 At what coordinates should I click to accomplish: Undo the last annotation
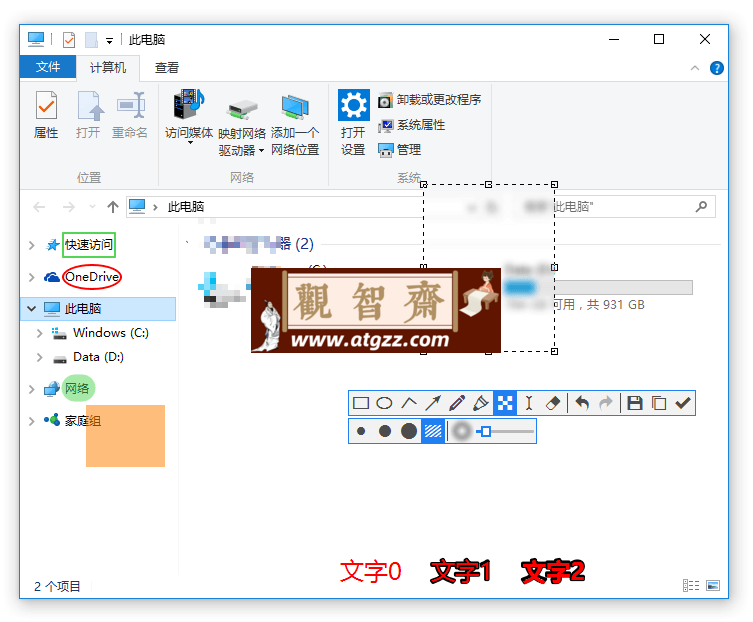(x=582, y=403)
